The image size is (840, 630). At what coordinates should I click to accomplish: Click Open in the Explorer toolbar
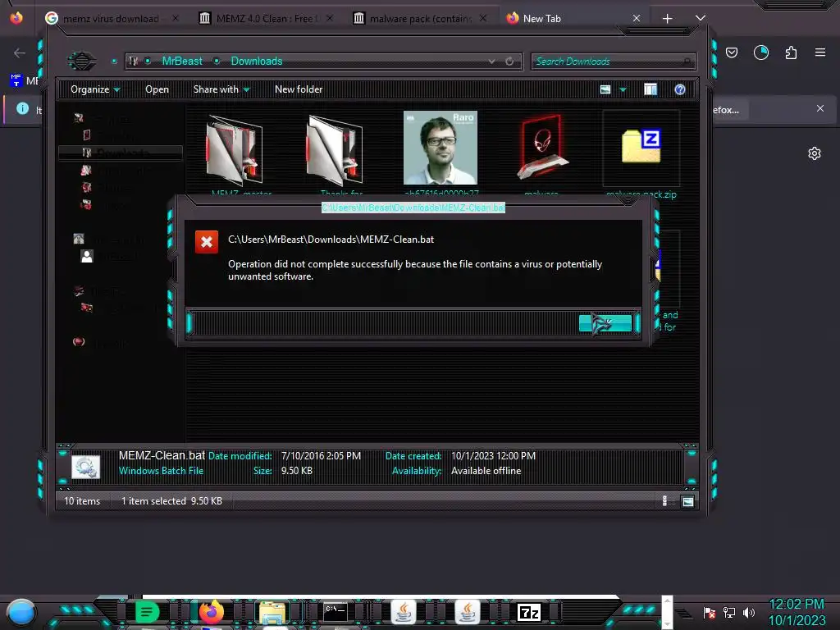pyautogui.click(x=157, y=89)
